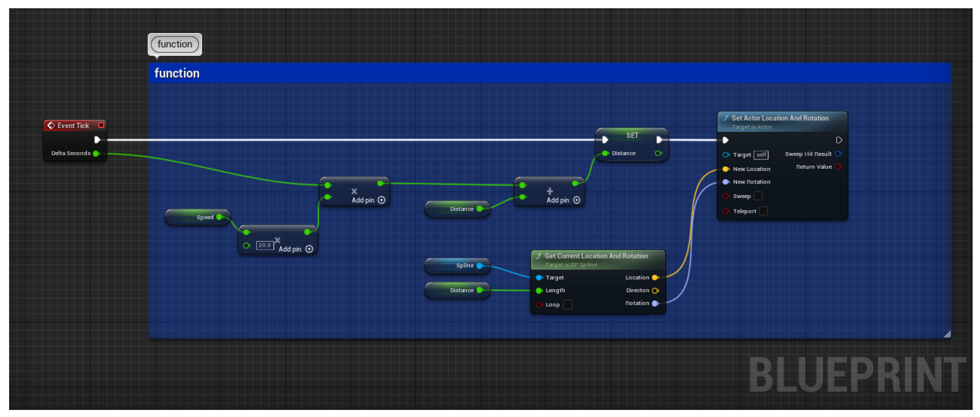The height and width of the screenshot is (417, 980).
Task: Enable the Teleport checkbox
Action: coord(763,211)
